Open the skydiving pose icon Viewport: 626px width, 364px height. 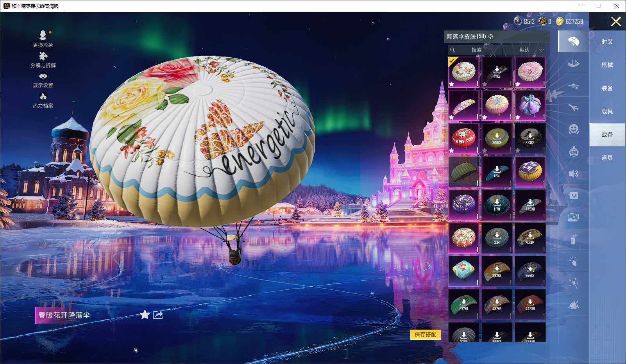[x=573, y=64]
